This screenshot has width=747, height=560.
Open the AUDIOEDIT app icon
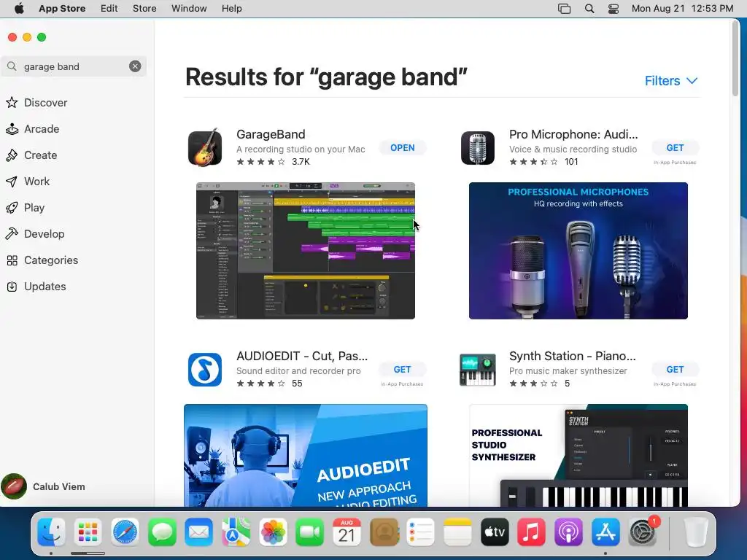205,370
